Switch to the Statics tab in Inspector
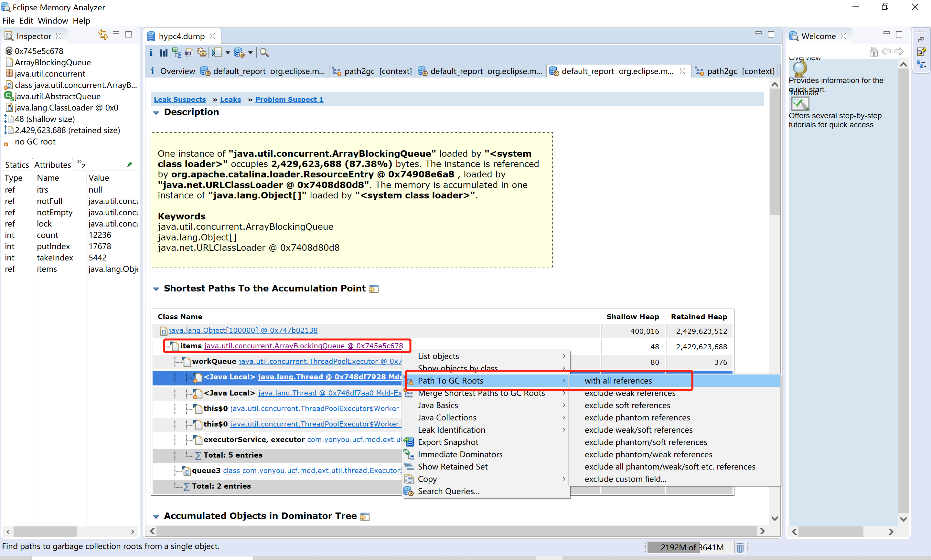Screen dimensions: 931x560 pyautogui.click(x=16, y=165)
